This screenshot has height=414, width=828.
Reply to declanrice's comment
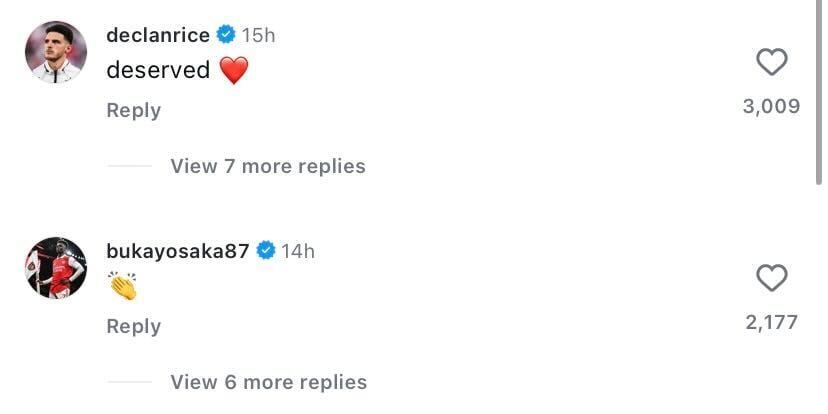134,110
